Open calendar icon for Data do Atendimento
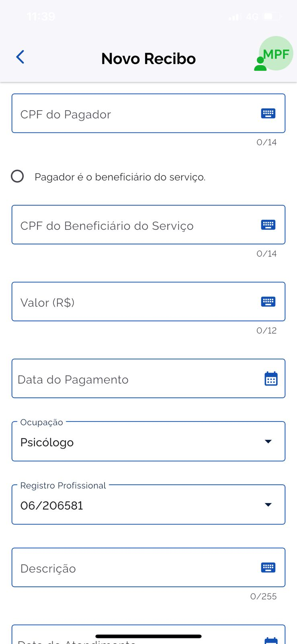Screen dimensions: 297x644 tap(271, 640)
